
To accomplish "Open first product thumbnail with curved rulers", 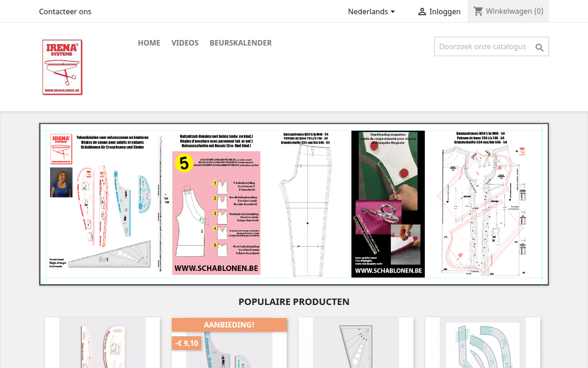I will 102,343.
